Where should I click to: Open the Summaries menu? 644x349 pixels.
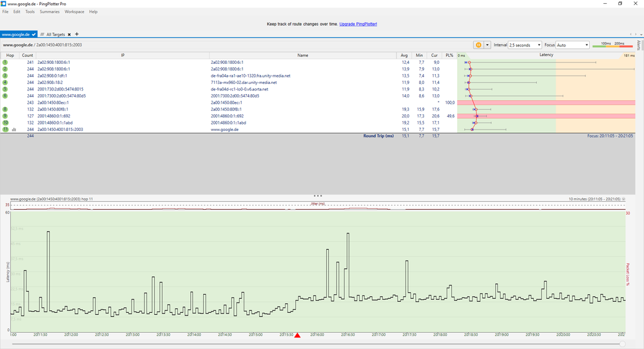pos(50,12)
